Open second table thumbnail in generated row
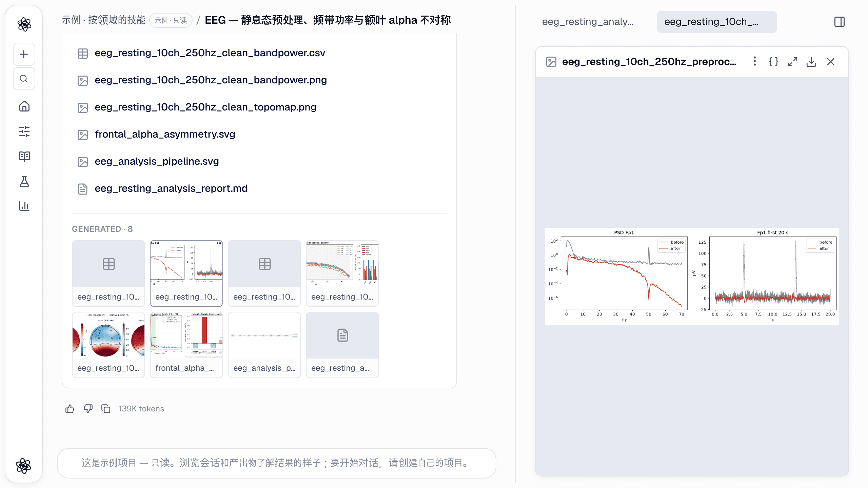868x488 pixels. (264, 273)
